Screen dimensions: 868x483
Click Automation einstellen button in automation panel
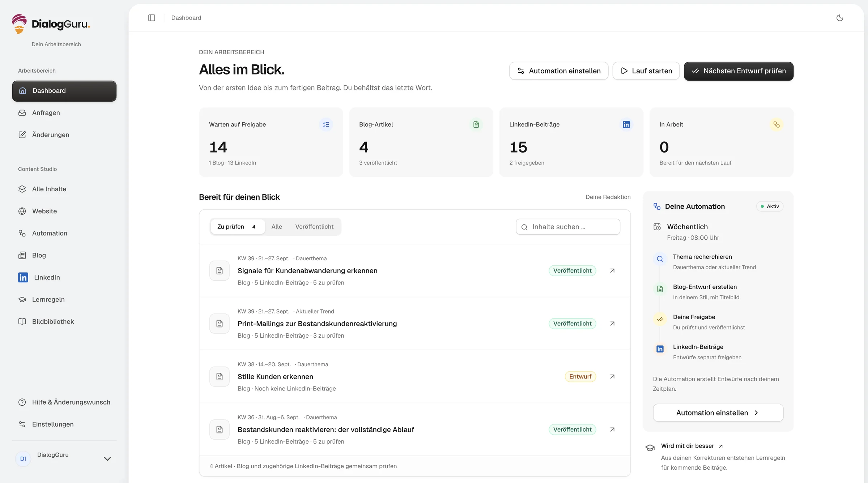(718, 413)
